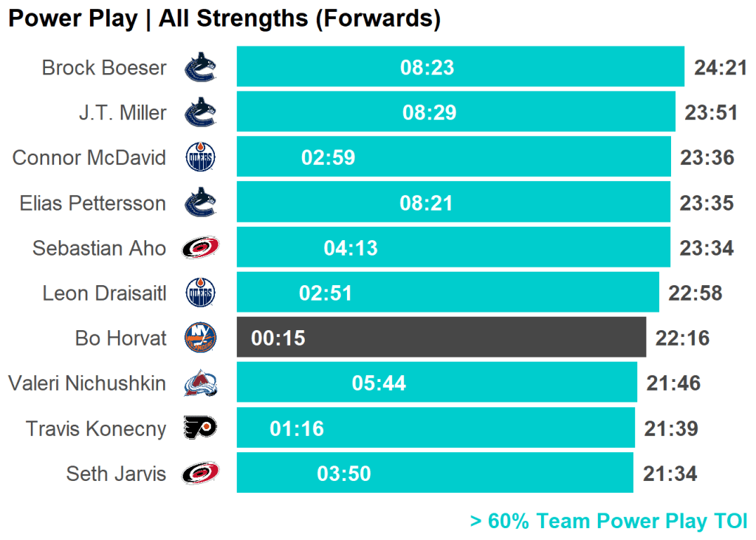Click the Hurricanes logo next to Sebastian Aho
The image size is (756, 540).
point(200,247)
